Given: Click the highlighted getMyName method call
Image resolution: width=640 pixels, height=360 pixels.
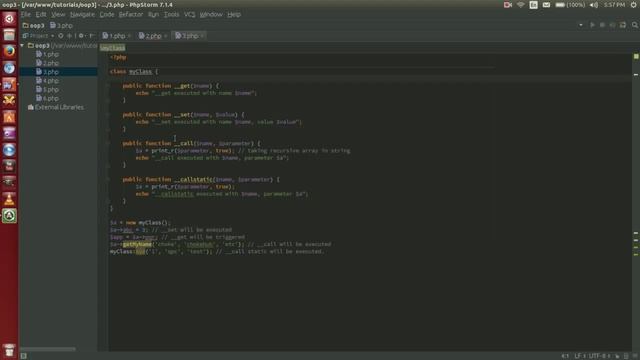Looking at the screenshot, I should [x=137, y=244].
